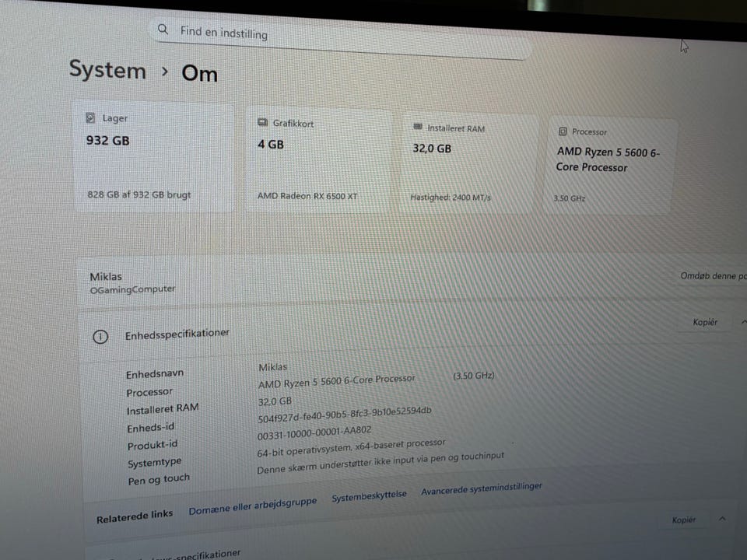Open the Lager 932 GB card

(153, 156)
